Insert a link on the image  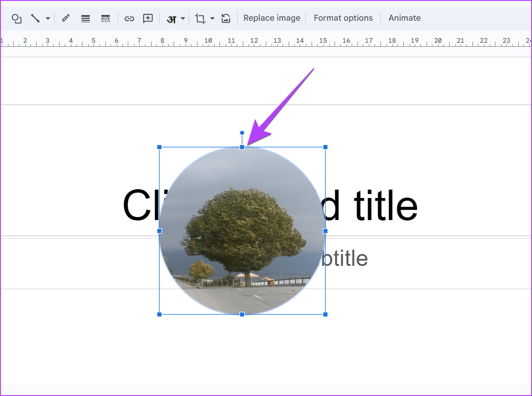(129, 18)
